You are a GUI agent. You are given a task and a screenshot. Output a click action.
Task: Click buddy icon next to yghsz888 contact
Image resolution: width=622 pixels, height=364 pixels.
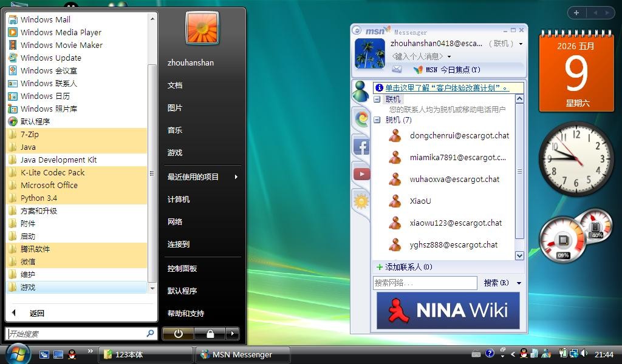pyautogui.click(x=395, y=244)
